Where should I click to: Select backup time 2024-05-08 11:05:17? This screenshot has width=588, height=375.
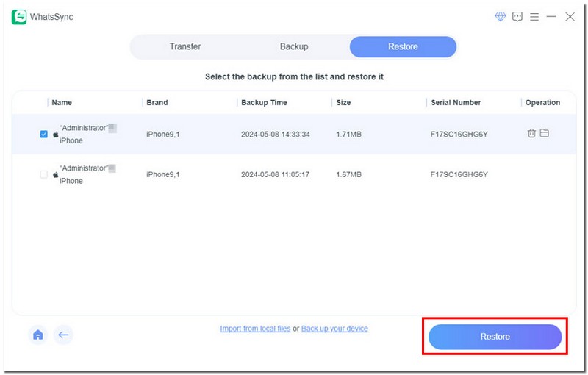click(275, 174)
